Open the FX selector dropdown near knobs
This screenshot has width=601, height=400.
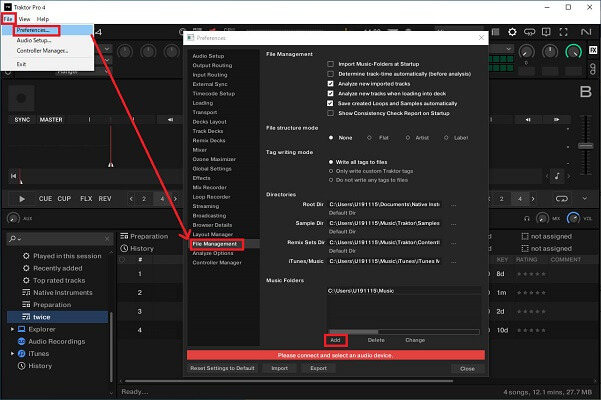(x=509, y=49)
